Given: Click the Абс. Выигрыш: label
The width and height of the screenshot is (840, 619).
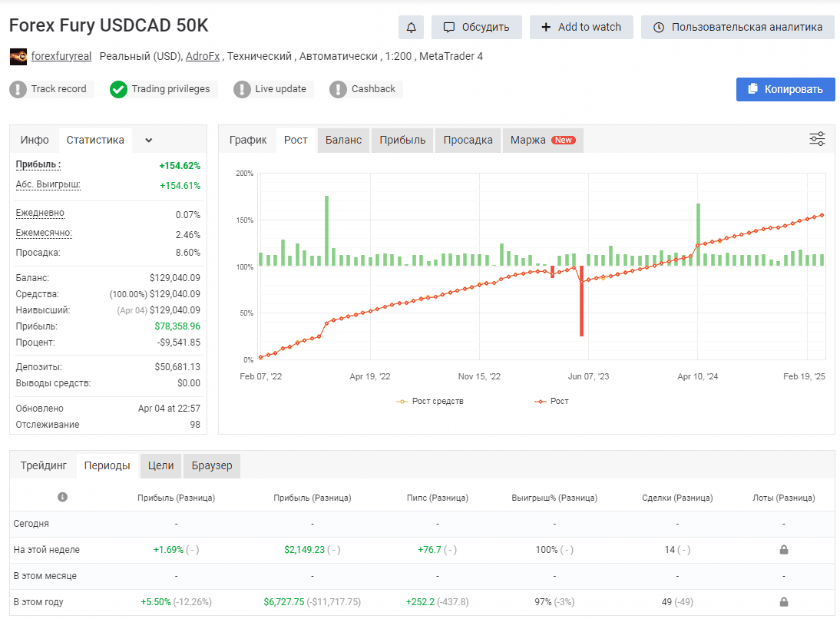Looking at the screenshot, I should pos(48,185).
